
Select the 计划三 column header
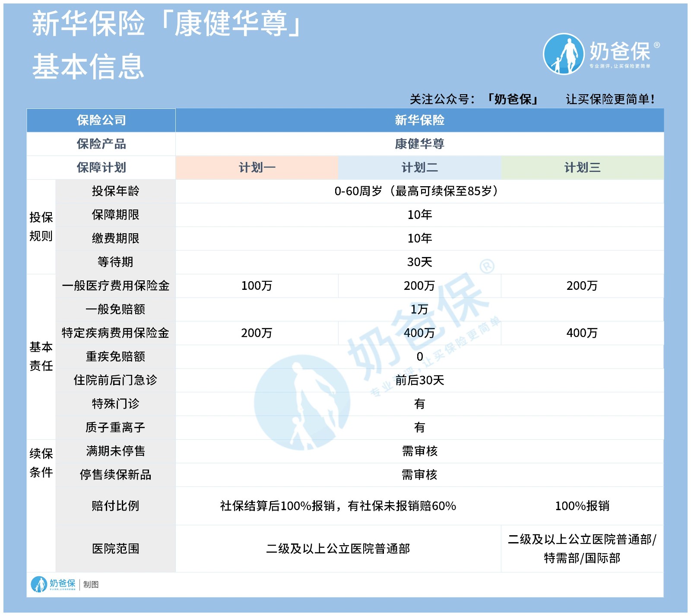pyautogui.click(x=582, y=168)
